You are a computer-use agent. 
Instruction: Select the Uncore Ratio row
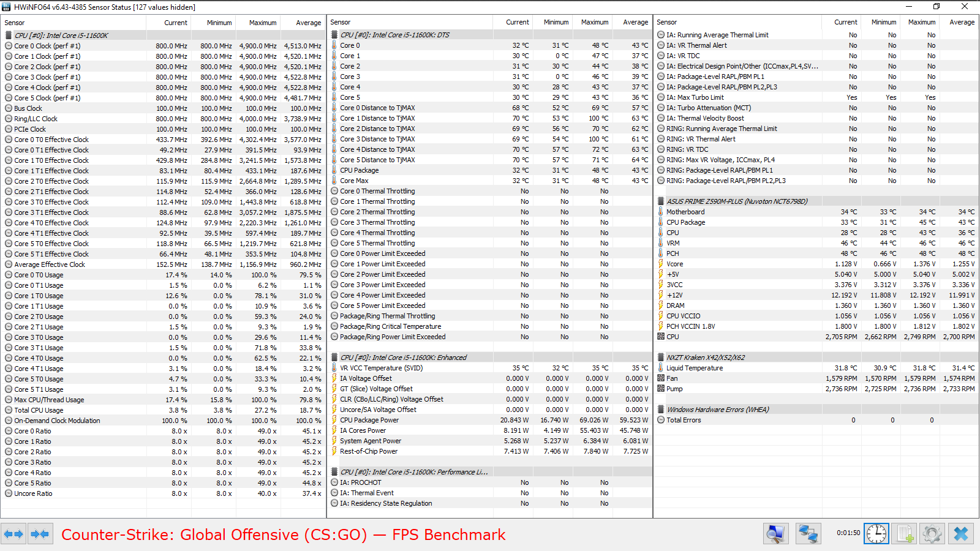(x=164, y=493)
